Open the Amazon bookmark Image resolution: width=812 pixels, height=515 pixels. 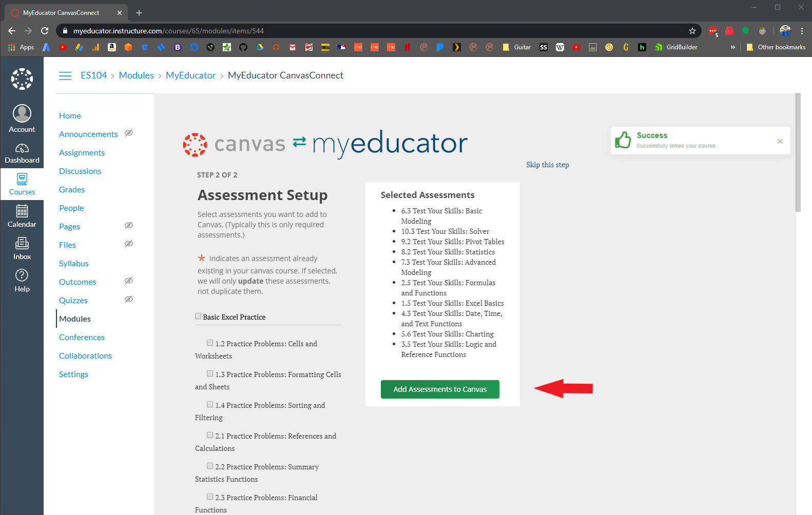(112, 47)
